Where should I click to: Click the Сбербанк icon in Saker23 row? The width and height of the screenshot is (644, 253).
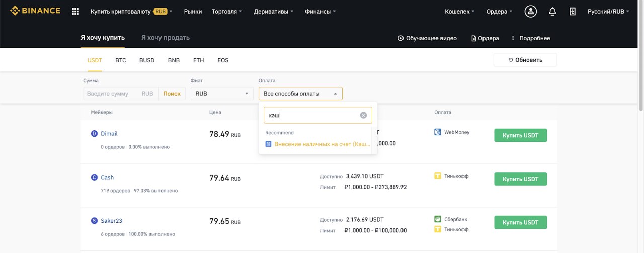tap(438, 219)
